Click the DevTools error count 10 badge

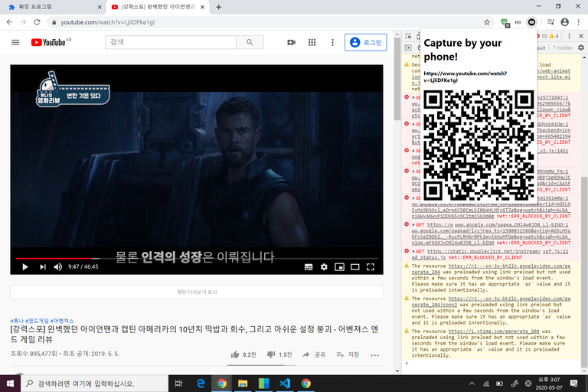[542, 36]
